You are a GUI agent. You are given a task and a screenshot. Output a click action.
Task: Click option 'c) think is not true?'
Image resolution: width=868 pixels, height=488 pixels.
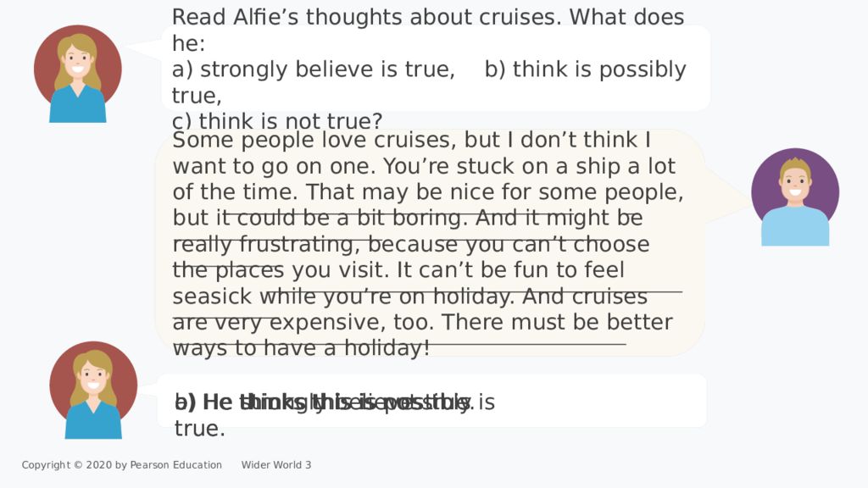click(277, 120)
